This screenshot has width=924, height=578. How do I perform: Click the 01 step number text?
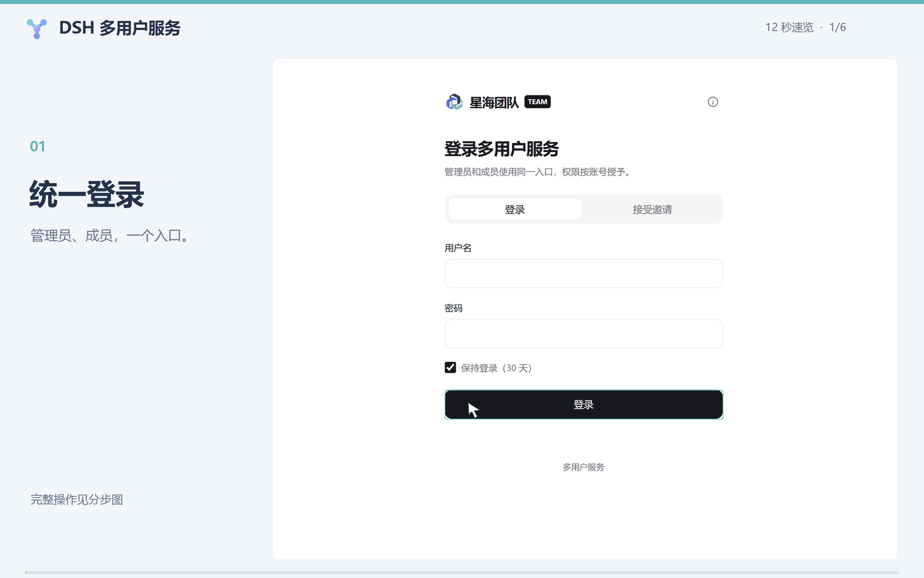point(38,146)
